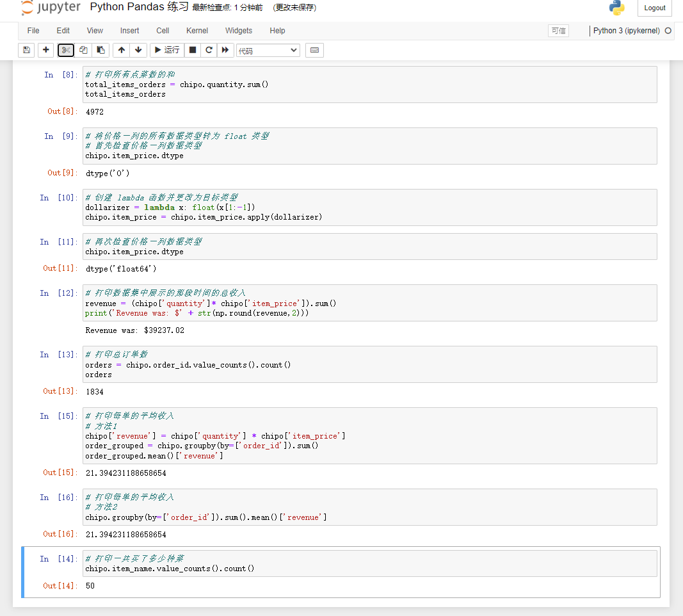Click the Out[13] prompt label
Image resolution: width=683 pixels, height=616 pixels.
click(60, 391)
